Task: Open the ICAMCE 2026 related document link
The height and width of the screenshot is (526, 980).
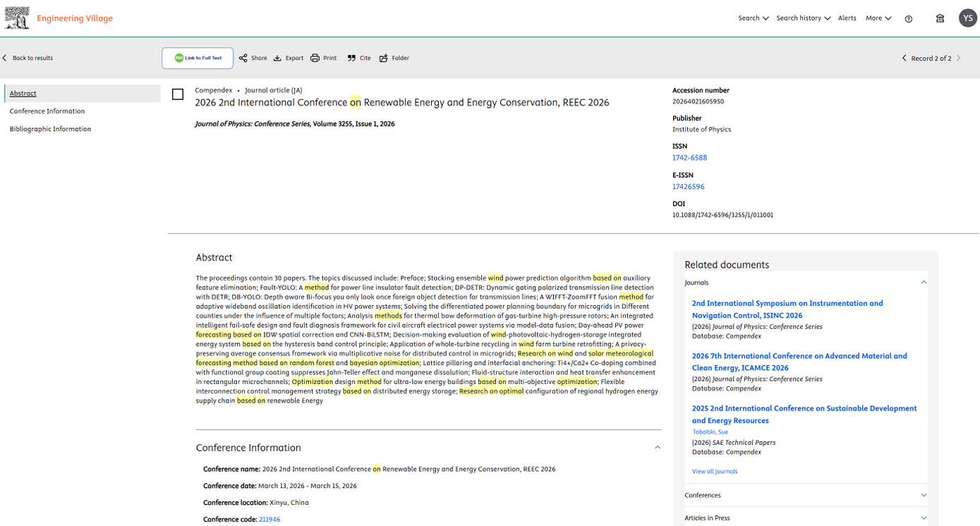Action: (x=799, y=362)
